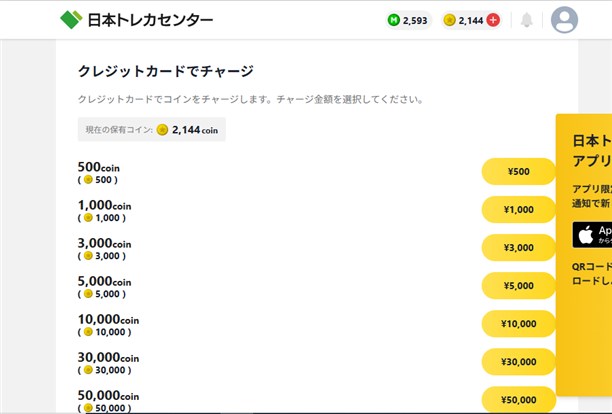Open the user profile avatar
The width and height of the screenshot is (612, 414).
[565, 20]
